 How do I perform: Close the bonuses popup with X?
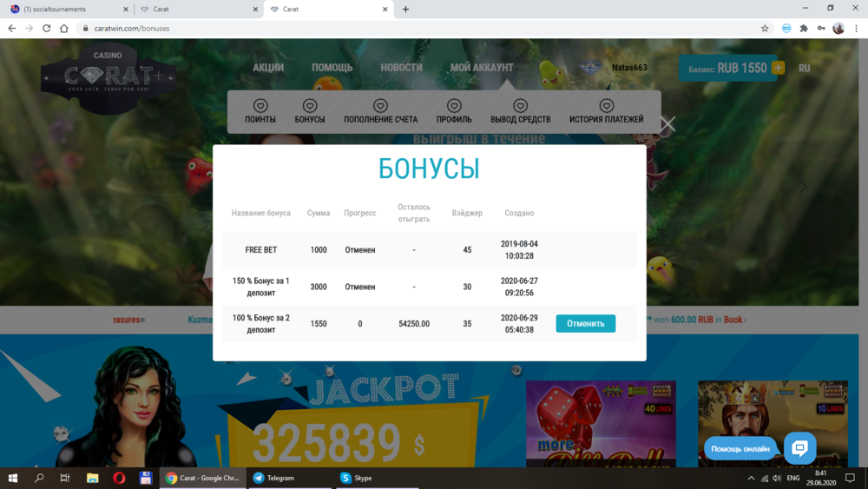coord(667,124)
